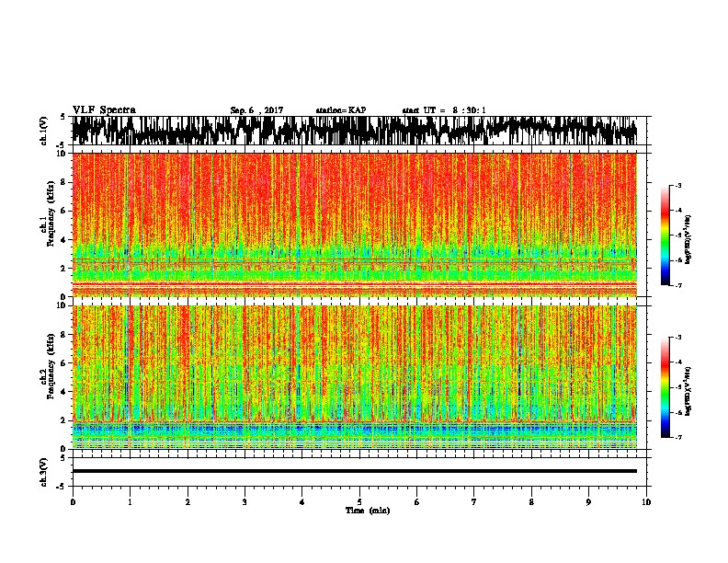The height and width of the screenshot is (563, 728).
Task: Click the time axis tick label "10"
Action: [x=646, y=502]
